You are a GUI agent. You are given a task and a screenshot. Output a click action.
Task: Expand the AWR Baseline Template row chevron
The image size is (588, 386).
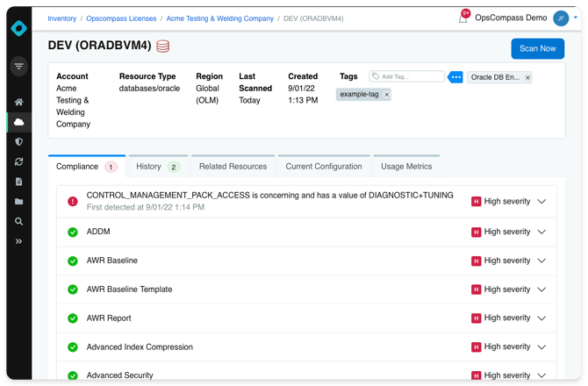click(541, 289)
